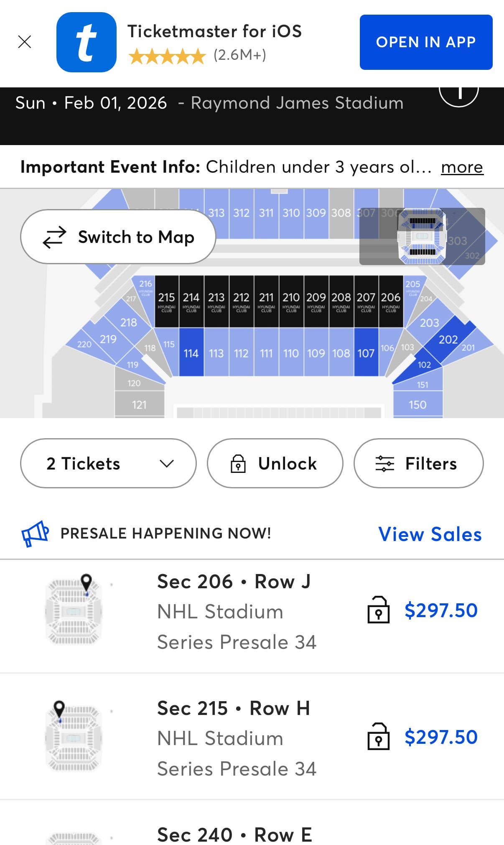Viewport: 504px width, 845px height.
Task: Open the Sec 206 Row J seat thumbnail
Action: [x=74, y=610]
